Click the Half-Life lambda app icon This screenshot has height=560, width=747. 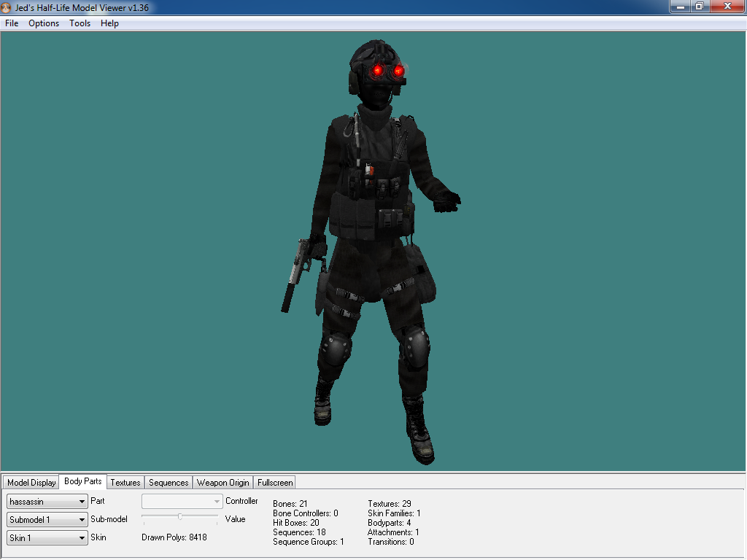pyautogui.click(x=6, y=7)
